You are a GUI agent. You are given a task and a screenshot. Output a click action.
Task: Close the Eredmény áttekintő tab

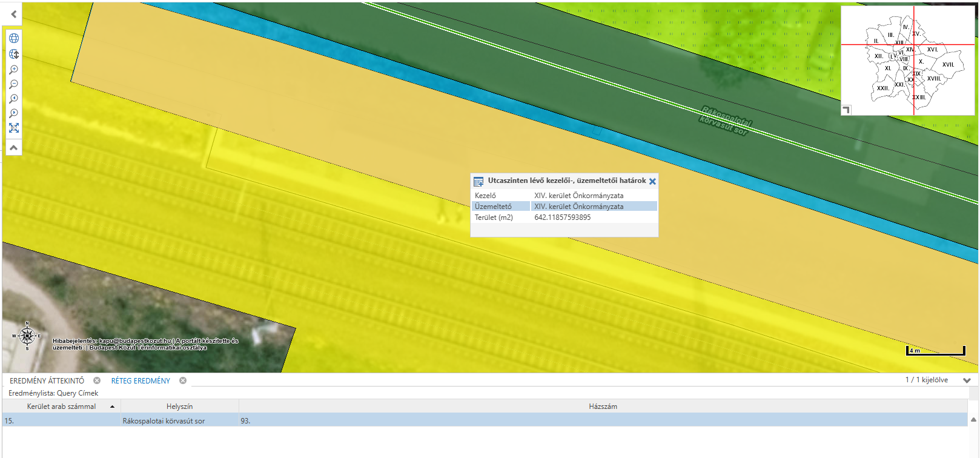click(97, 380)
